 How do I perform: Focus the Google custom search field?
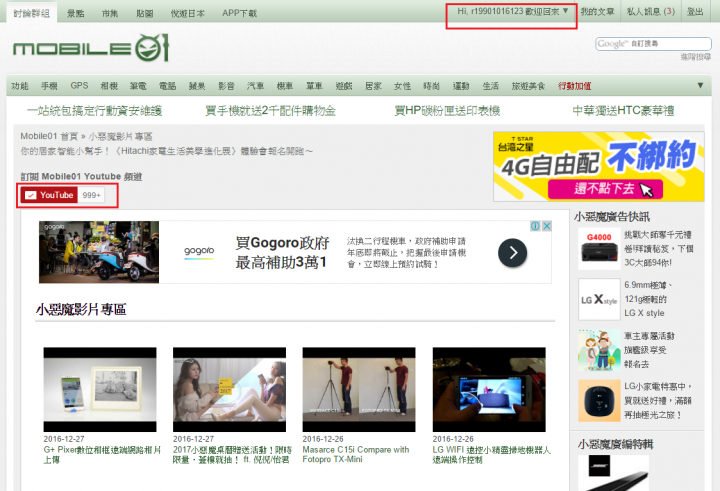[653, 44]
